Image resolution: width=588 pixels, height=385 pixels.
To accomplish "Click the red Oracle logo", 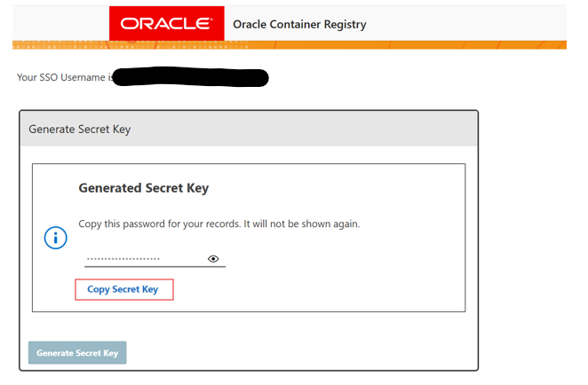I will pos(167,24).
